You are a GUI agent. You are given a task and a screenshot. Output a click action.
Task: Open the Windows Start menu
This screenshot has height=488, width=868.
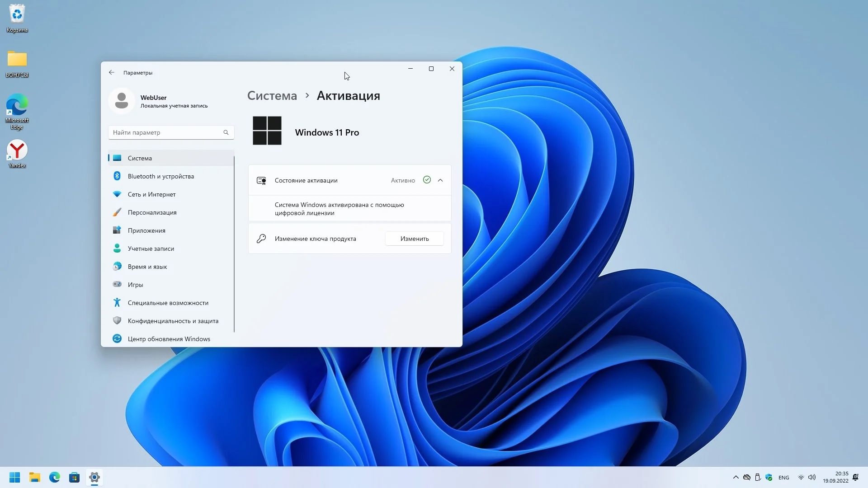pos(14,477)
